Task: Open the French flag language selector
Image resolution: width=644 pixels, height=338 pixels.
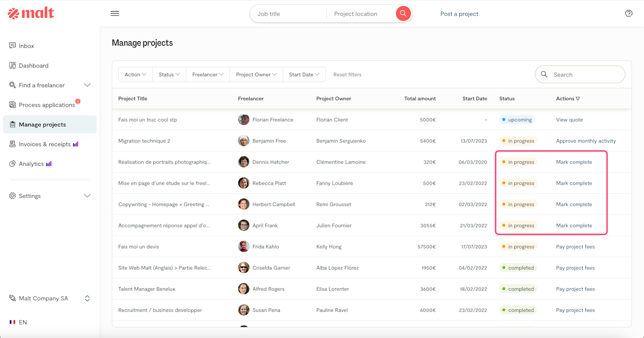Action: coord(13,322)
